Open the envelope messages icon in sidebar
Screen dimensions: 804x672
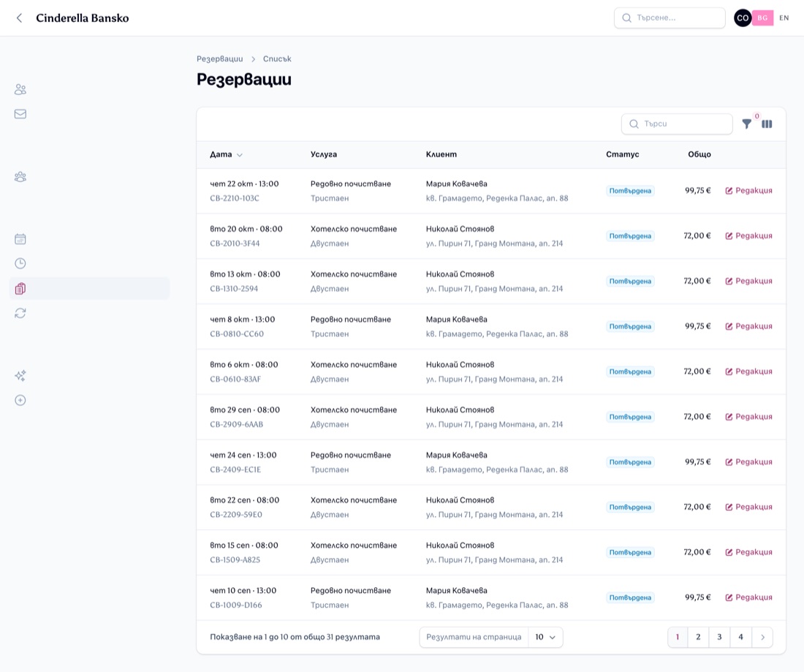[20, 114]
